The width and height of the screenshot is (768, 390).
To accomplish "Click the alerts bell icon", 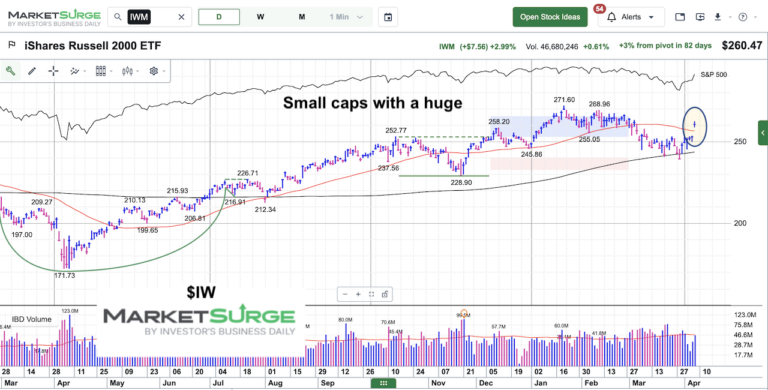I will point(611,18).
